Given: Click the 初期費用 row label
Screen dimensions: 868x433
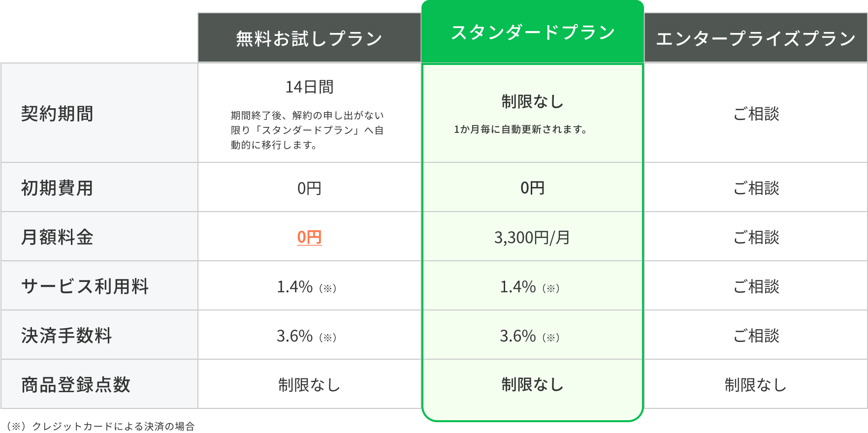Looking at the screenshot, I should 57,188.
